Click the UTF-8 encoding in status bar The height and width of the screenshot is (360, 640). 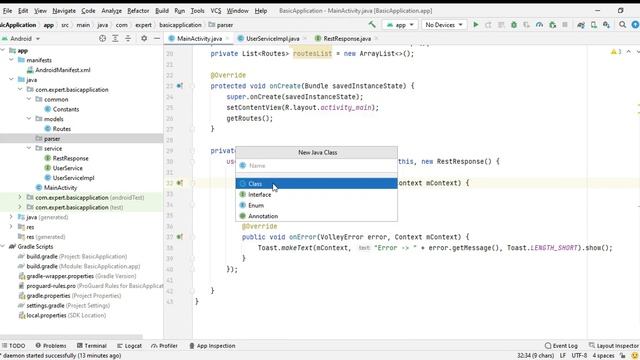click(x=579, y=356)
